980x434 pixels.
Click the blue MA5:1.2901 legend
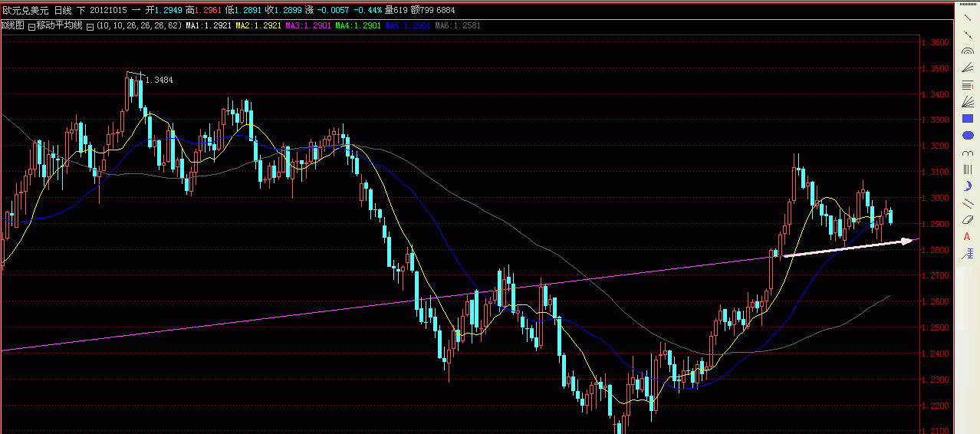tap(408, 25)
